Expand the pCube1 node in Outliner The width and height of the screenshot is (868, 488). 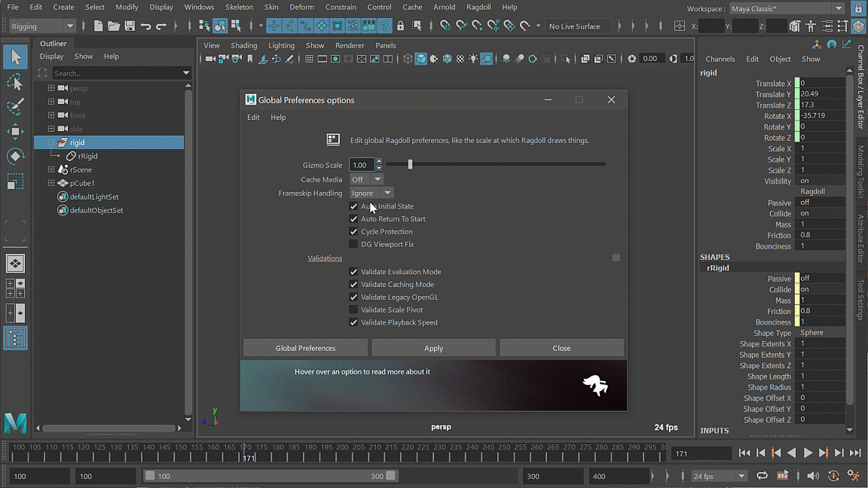tap(51, 182)
